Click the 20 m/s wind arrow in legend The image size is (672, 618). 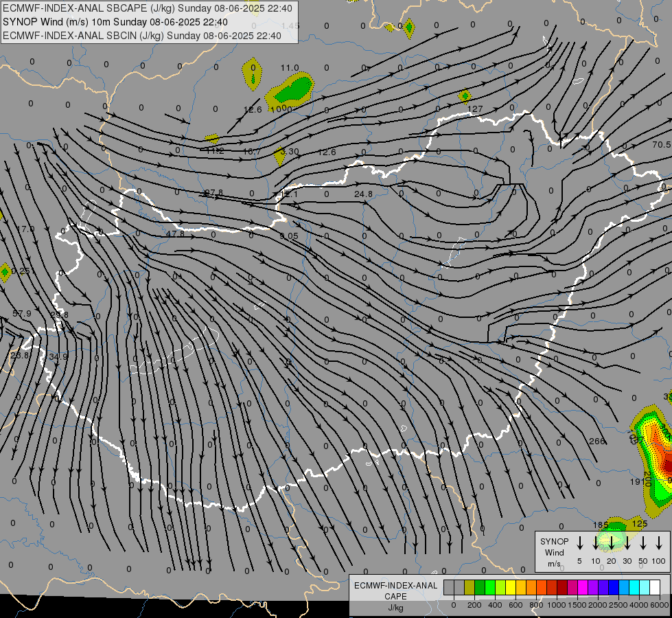pos(612,543)
